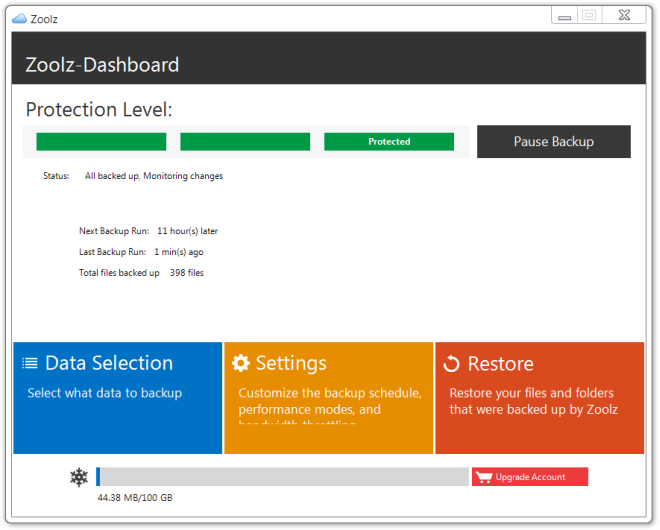Click the snowflake cold storage icon
Viewport: 660px width, 530px height.
click(79, 477)
